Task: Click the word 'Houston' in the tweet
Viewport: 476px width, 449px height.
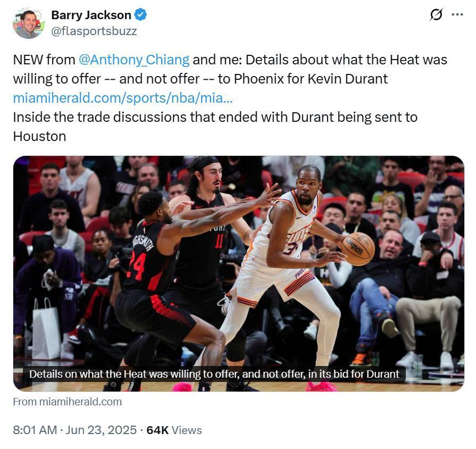Action: coord(39,136)
